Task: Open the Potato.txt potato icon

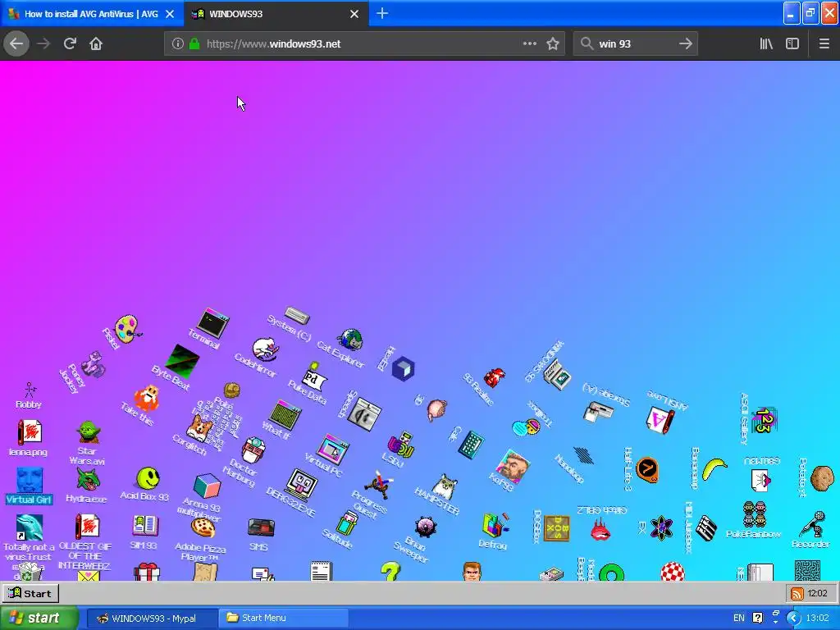Action: pos(822,478)
